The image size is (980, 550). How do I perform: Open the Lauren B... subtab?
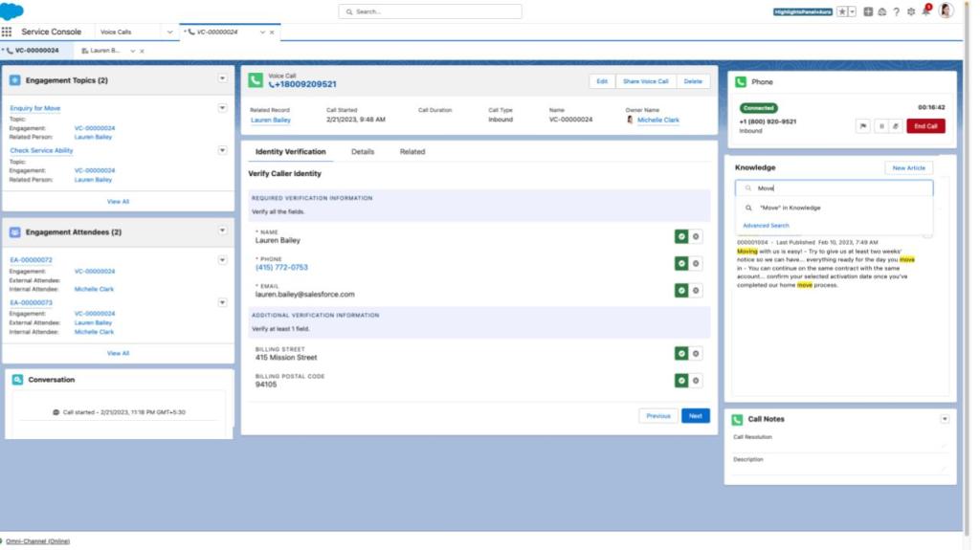click(104, 51)
